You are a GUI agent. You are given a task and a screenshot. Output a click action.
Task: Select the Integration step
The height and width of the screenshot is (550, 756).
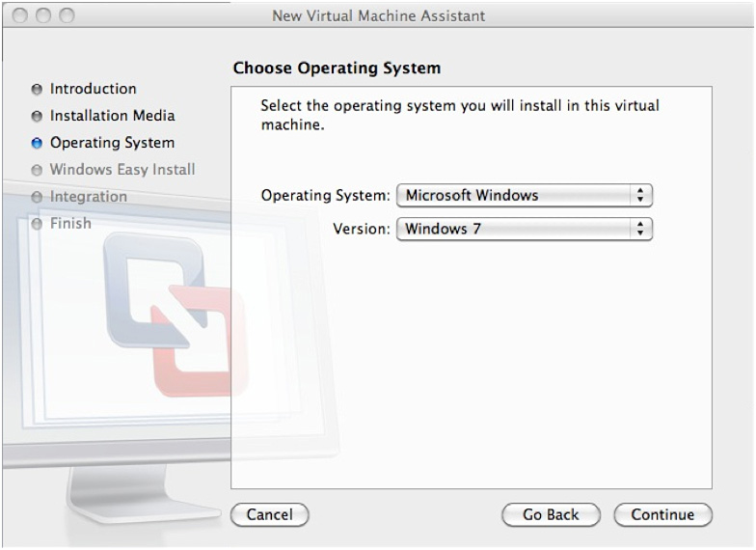point(89,197)
